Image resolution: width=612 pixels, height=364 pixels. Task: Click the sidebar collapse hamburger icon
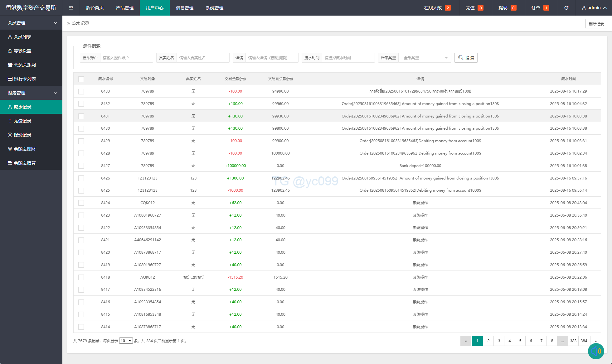tap(71, 8)
